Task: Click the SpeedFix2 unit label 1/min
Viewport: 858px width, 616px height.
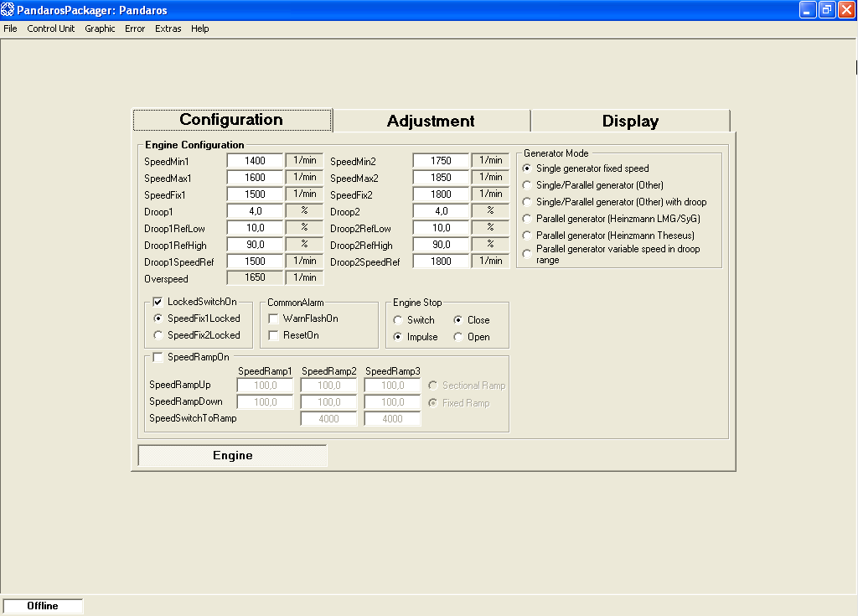Action: click(491, 194)
